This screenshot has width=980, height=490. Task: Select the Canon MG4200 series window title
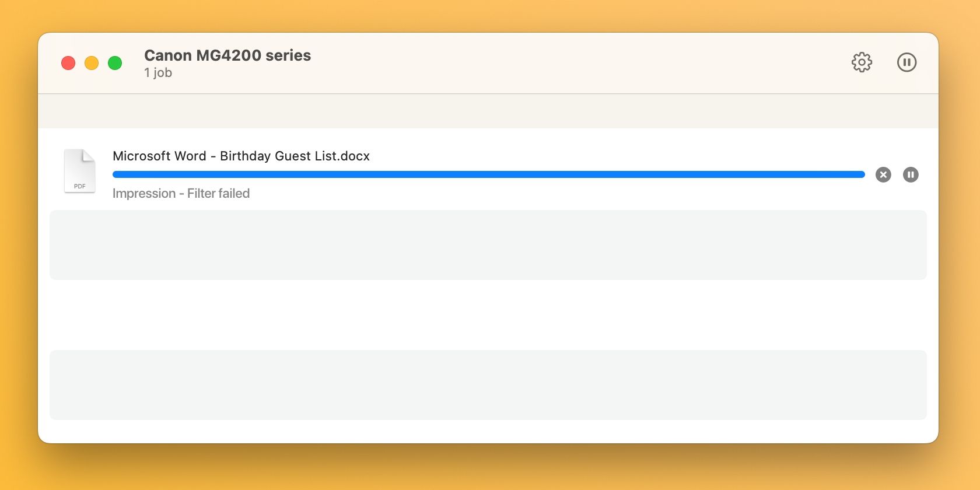(x=227, y=55)
